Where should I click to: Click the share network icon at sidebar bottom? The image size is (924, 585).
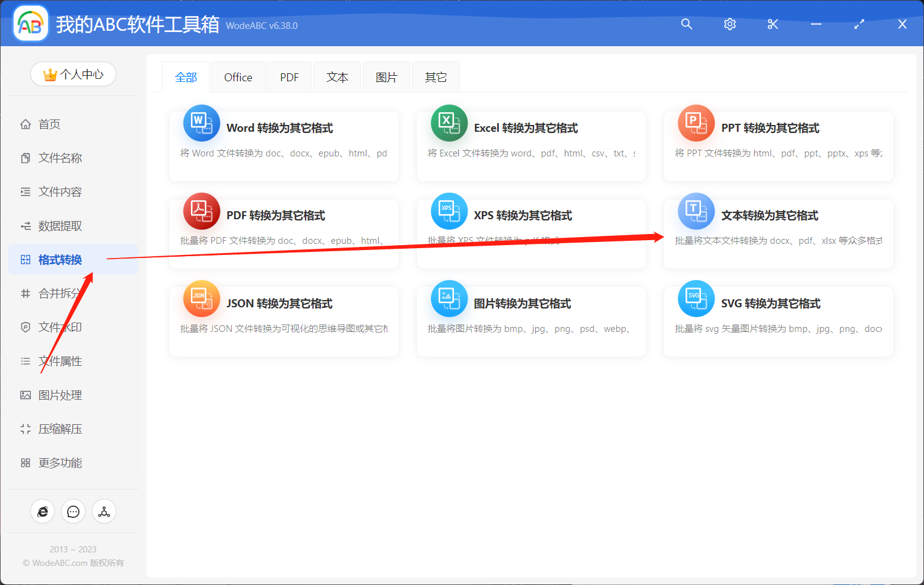click(104, 511)
